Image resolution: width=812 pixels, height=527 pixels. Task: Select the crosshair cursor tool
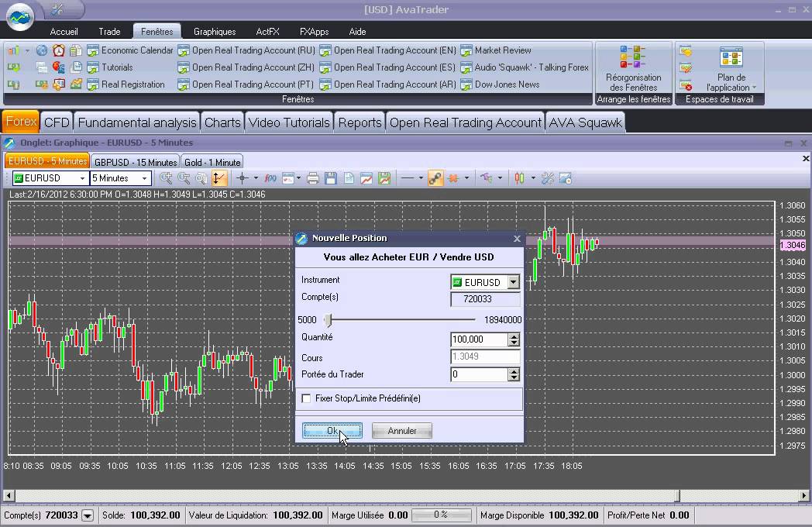242,178
